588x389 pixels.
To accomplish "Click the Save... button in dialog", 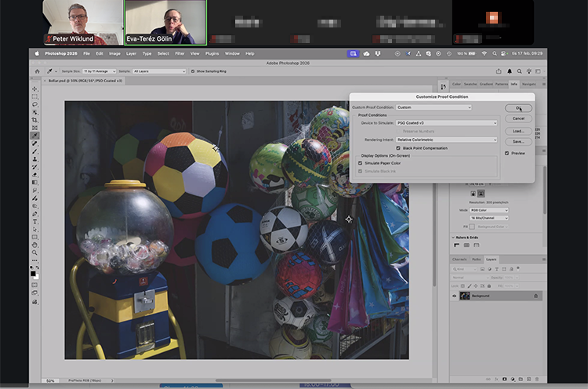I will (x=518, y=141).
